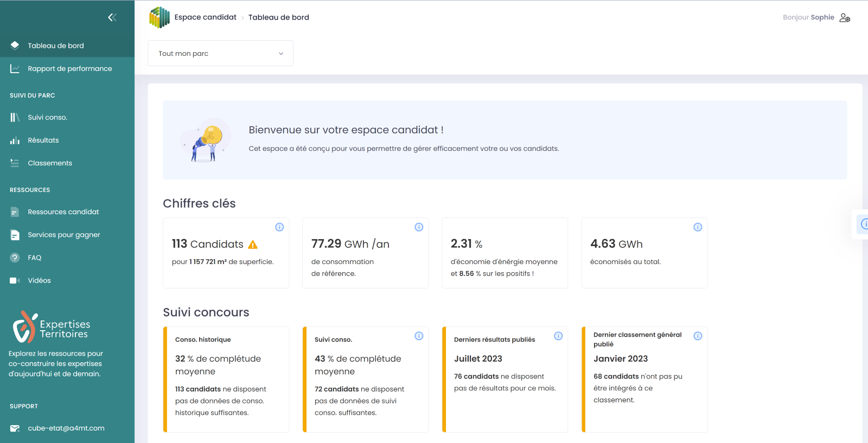The height and width of the screenshot is (443, 868).
Task: Click the dropdown arrow in Tout mon parc
Action: click(x=281, y=54)
